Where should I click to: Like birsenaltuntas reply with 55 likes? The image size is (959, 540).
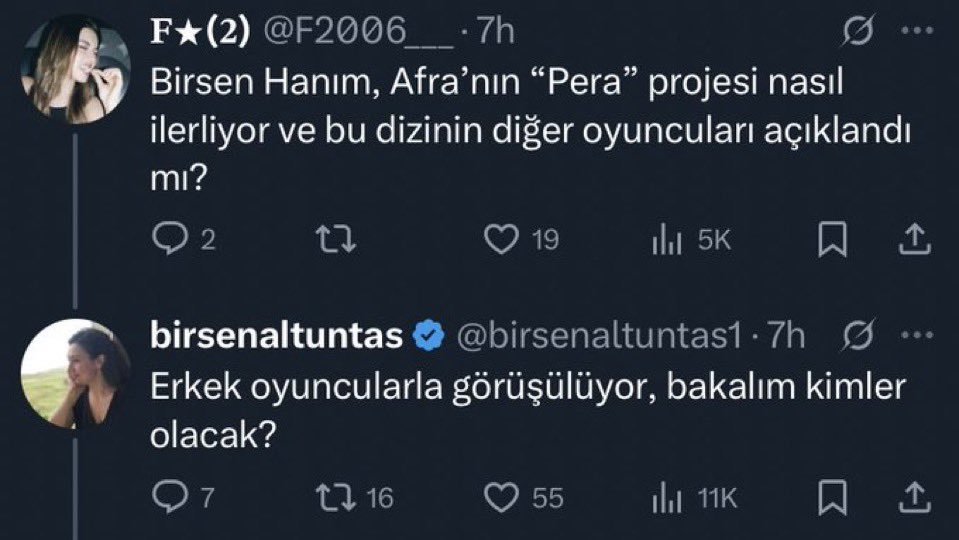coord(499,496)
